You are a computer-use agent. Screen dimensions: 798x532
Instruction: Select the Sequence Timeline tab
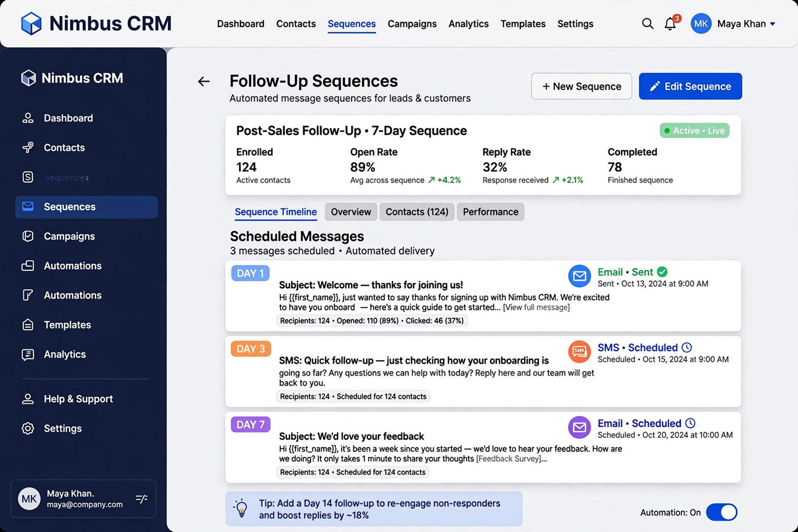[276, 212]
